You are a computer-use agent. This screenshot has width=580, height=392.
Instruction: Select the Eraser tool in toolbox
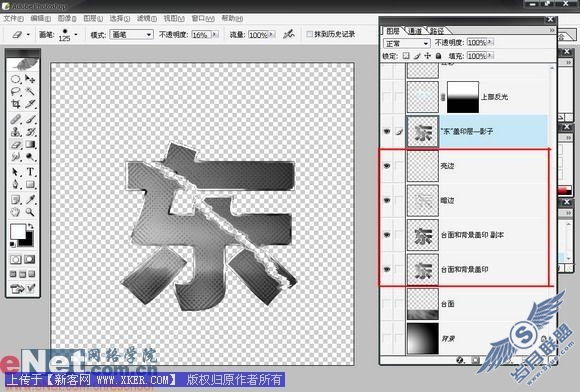(16, 144)
